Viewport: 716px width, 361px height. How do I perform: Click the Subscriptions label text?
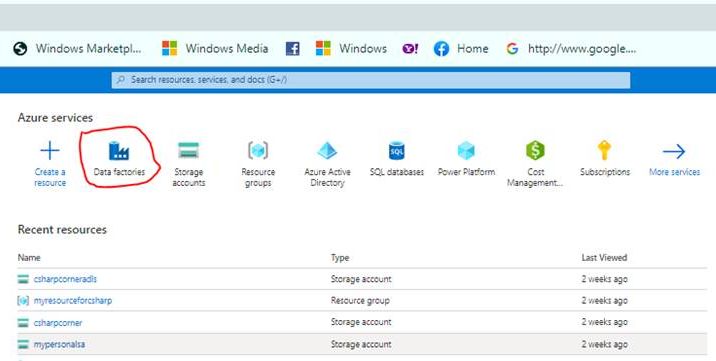point(605,172)
